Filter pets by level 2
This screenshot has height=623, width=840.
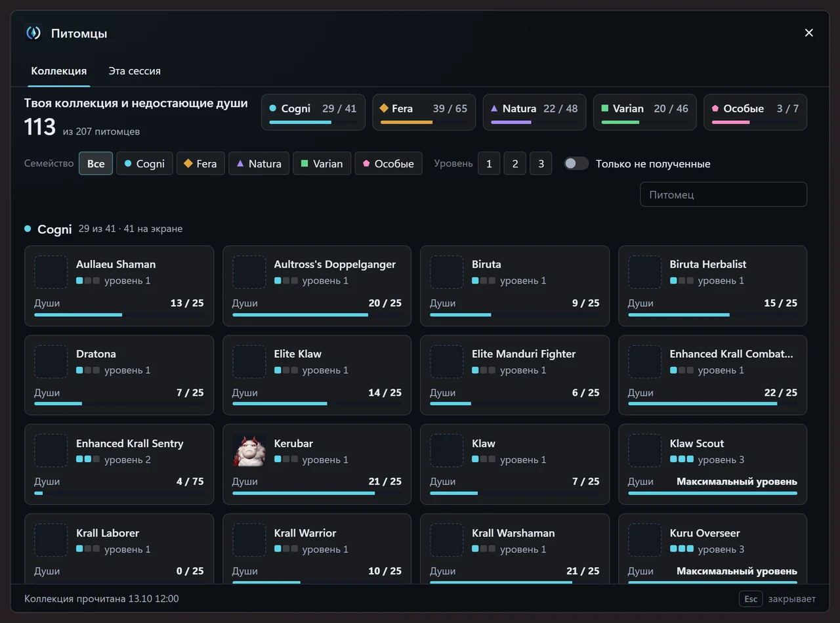pos(515,163)
